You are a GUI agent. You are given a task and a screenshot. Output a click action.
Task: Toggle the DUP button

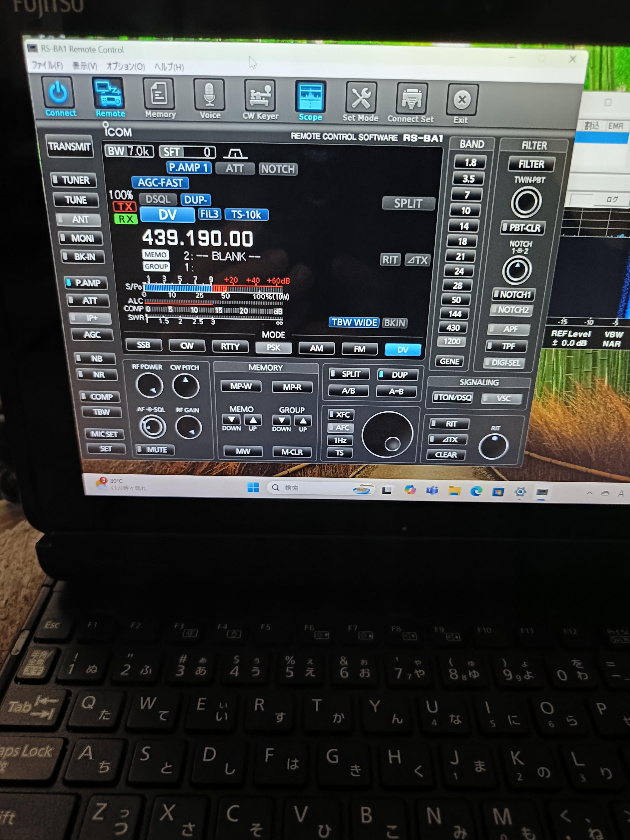pos(398,375)
